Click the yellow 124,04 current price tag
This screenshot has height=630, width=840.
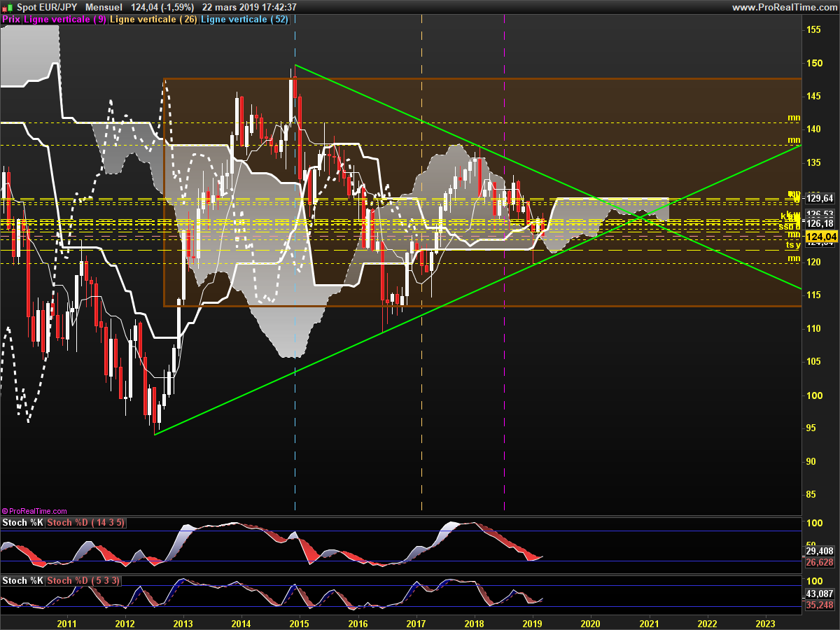pos(820,237)
